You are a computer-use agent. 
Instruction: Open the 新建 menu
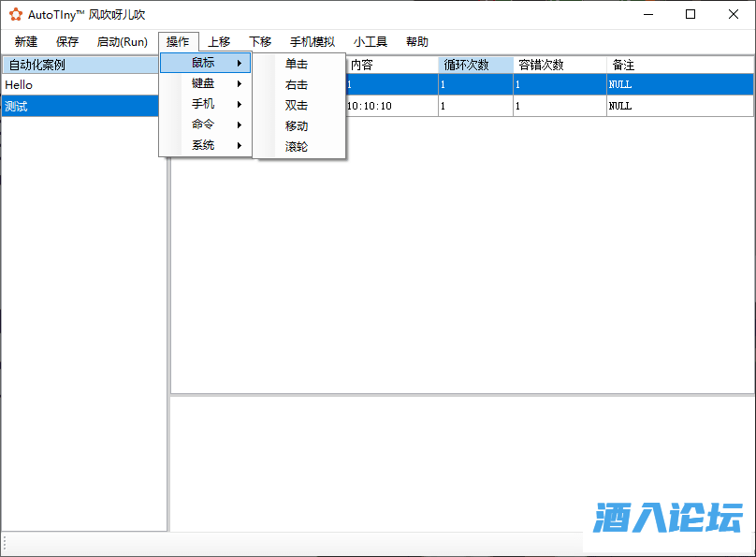[26, 42]
